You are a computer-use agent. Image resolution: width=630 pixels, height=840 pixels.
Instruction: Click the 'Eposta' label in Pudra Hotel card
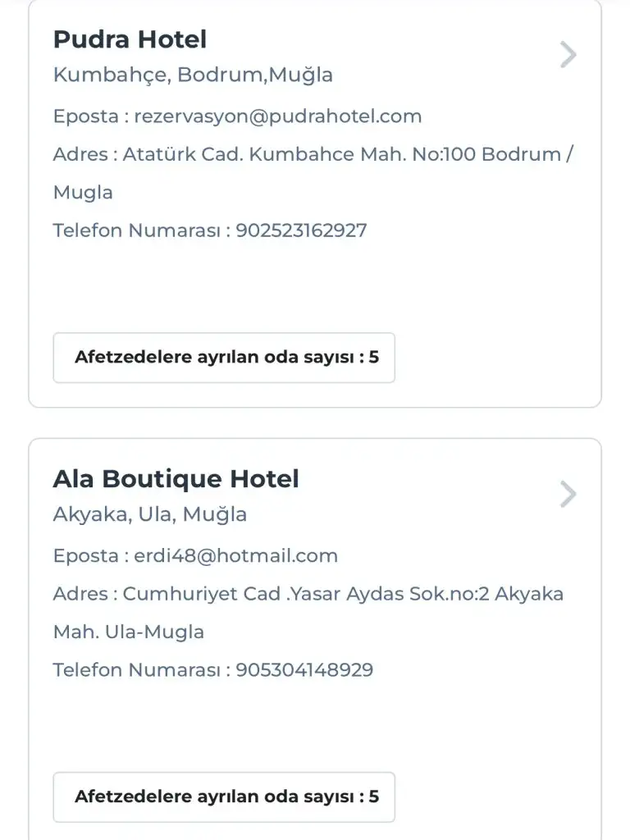85,116
